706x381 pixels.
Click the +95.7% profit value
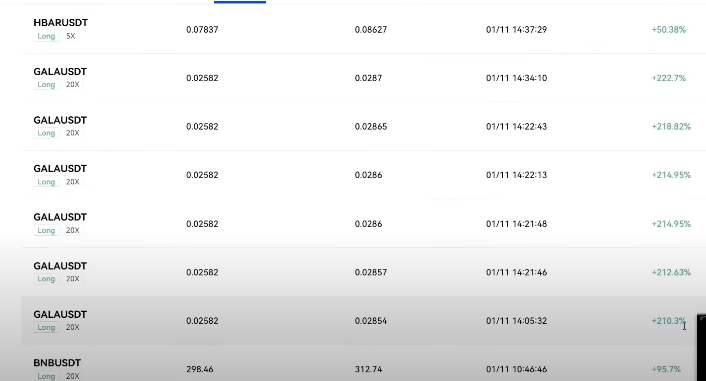coord(666,369)
